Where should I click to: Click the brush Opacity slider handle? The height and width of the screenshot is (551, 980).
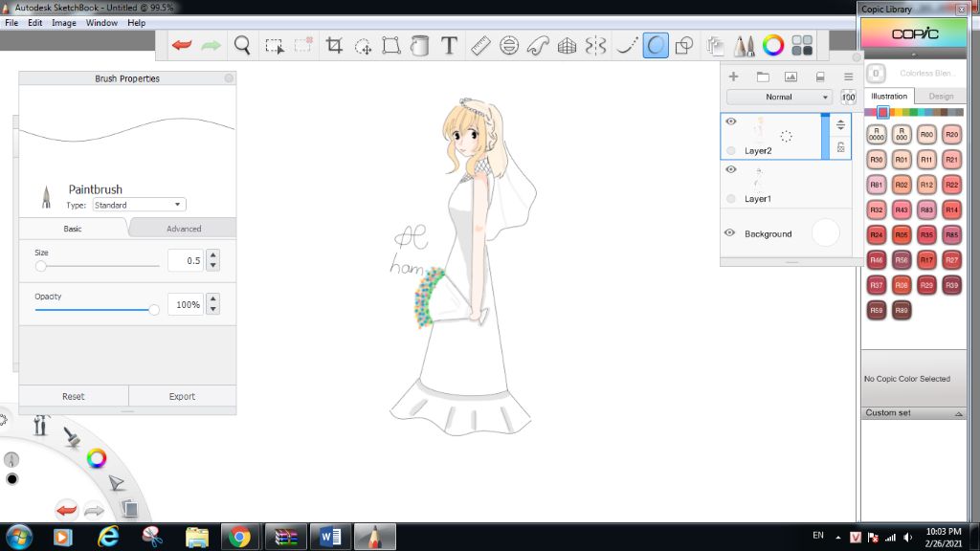154,309
